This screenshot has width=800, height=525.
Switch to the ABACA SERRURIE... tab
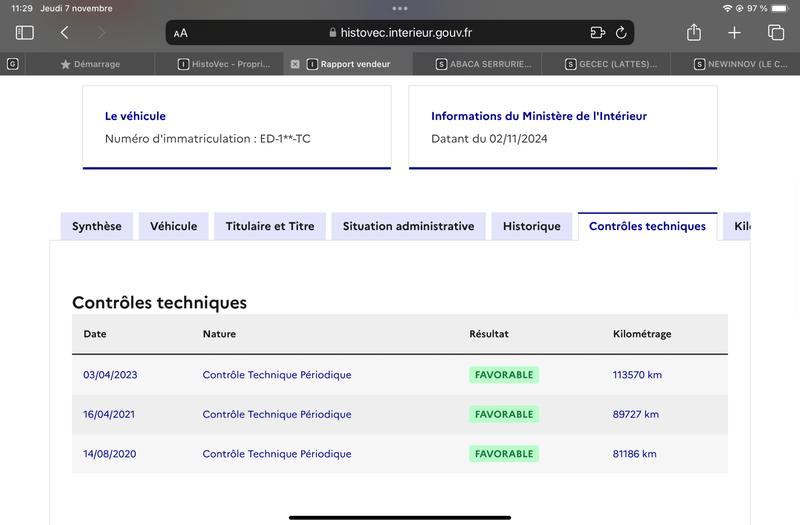click(x=477, y=64)
